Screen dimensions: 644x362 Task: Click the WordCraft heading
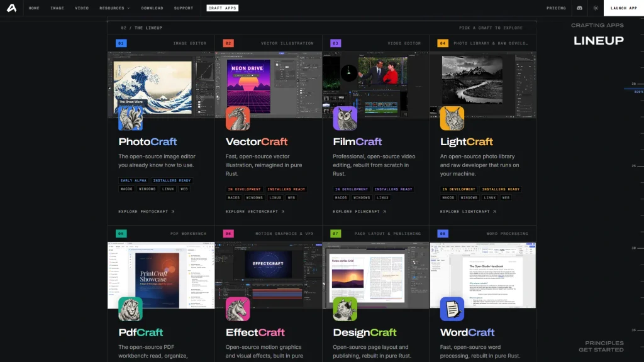coord(467,332)
